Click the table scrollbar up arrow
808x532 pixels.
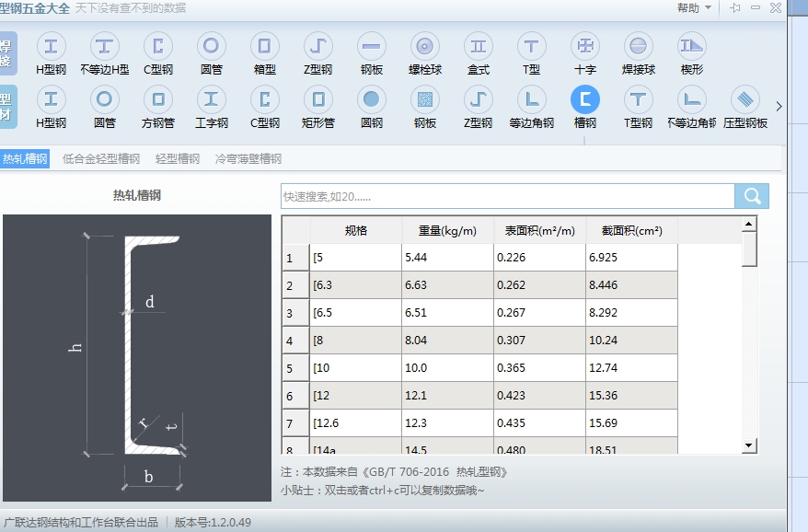(749, 224)
